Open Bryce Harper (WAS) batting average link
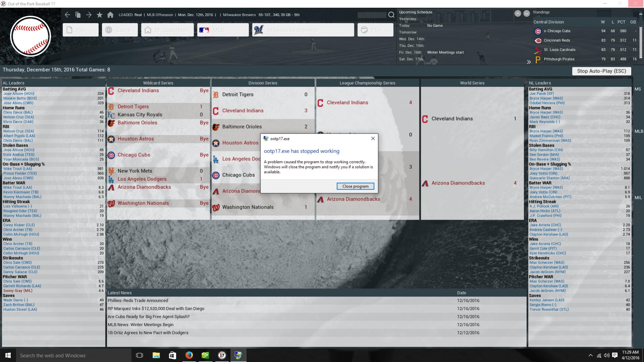The height and width of the screenshot is (362, 644). [x=546, y=98]
